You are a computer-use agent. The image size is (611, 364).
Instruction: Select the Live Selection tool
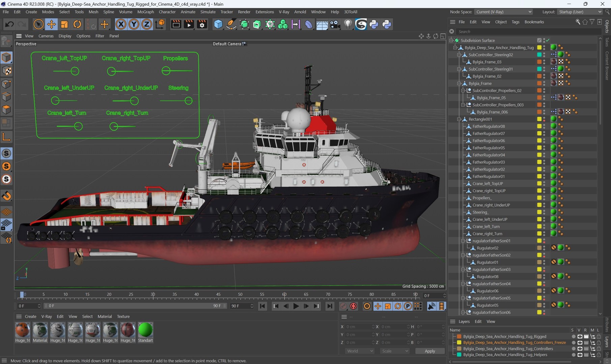38,24
